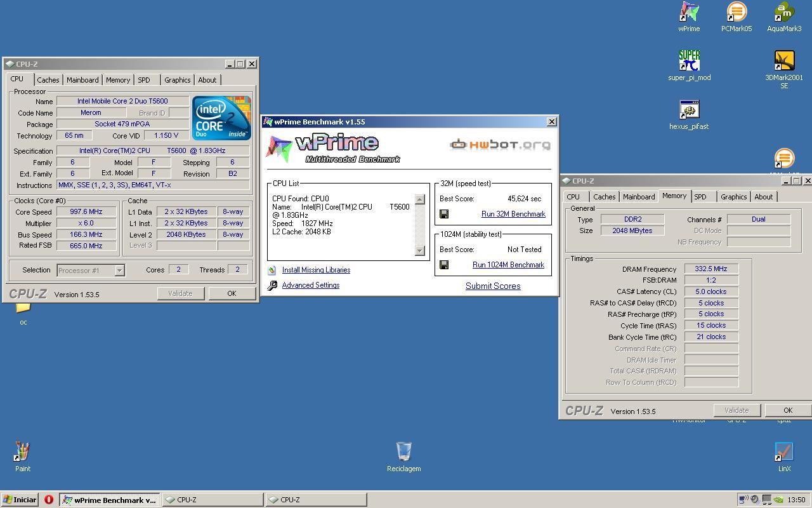Screen dimensions: 812x508
Task: Click the taskbar clock showing 13:50
Action: [x=796, y=500]
